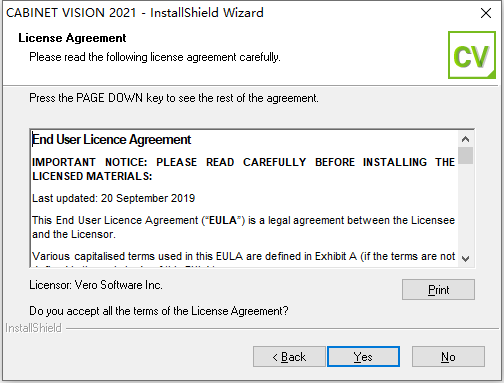Click the IMPORTANT NOTICE paragraph text
504x383 pixels.
coord(243,169)
